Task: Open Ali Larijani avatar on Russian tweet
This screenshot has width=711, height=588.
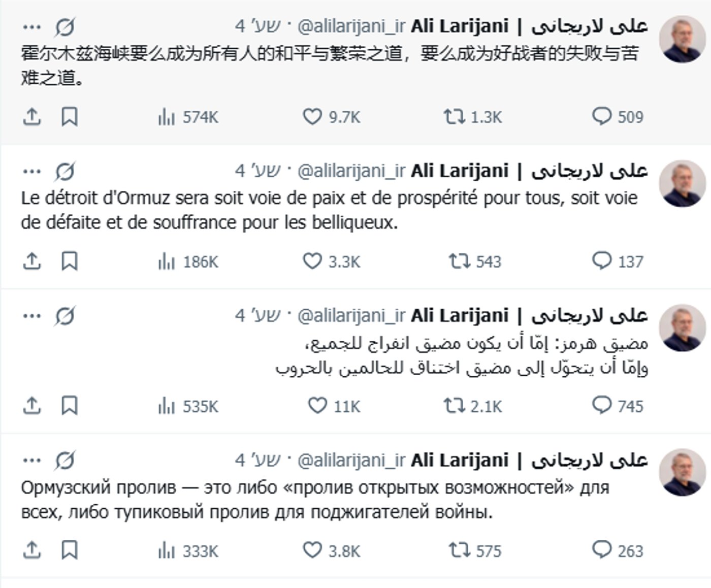Action: click(682, 472)
